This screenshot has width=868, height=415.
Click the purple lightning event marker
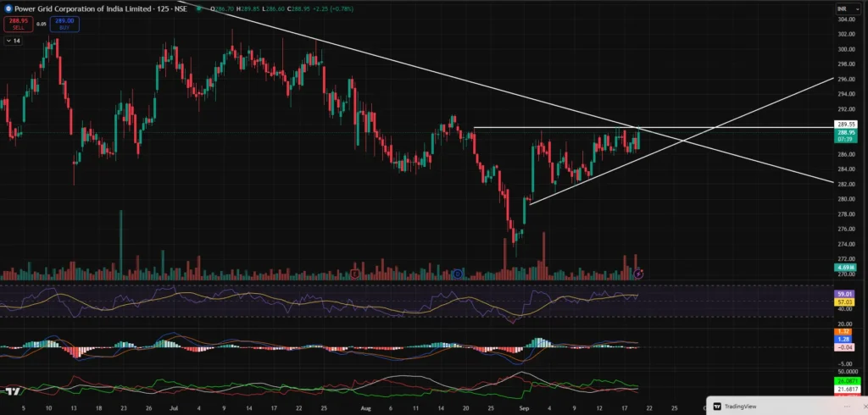pyautogui.click(x=639, y=274)
